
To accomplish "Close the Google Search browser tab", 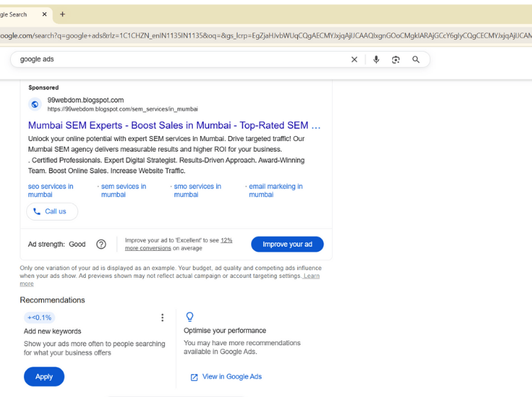I will (45, 14).
